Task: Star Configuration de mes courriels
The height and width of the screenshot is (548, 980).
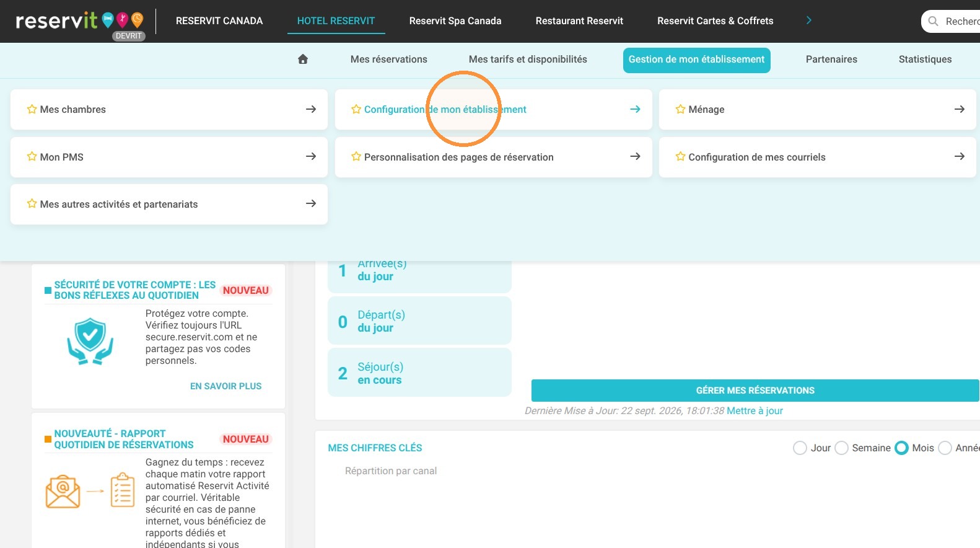Action: (680, 156)
